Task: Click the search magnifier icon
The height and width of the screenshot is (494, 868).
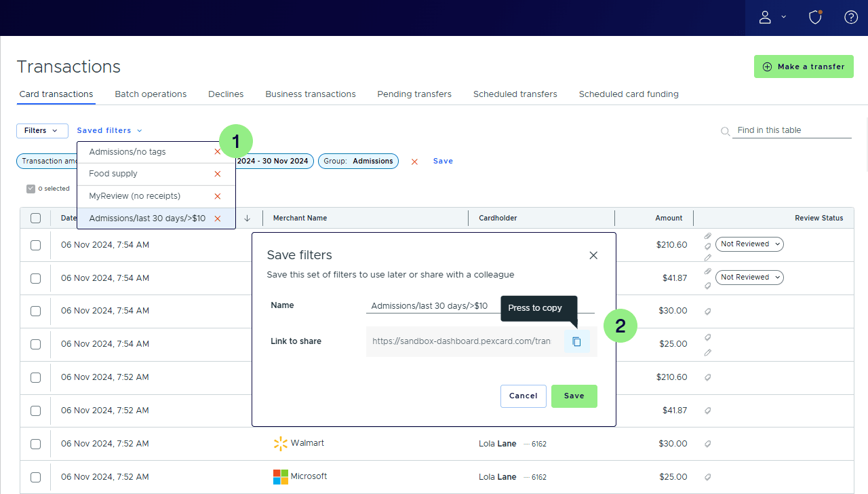Action: [x=725, y=131]
